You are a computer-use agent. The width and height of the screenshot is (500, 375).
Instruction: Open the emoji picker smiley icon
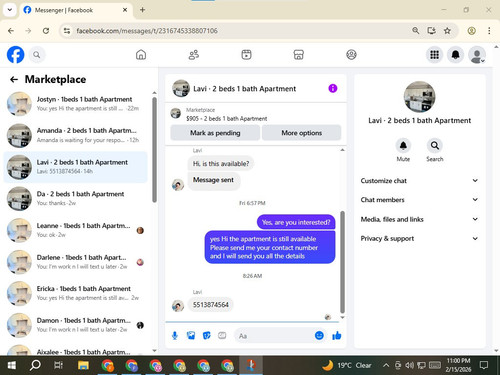point(319,335)
